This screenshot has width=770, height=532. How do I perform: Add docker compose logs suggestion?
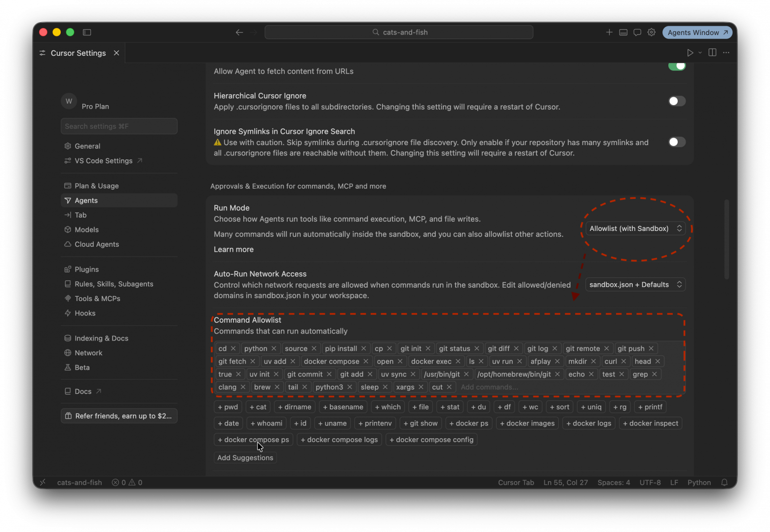(339, 440)
